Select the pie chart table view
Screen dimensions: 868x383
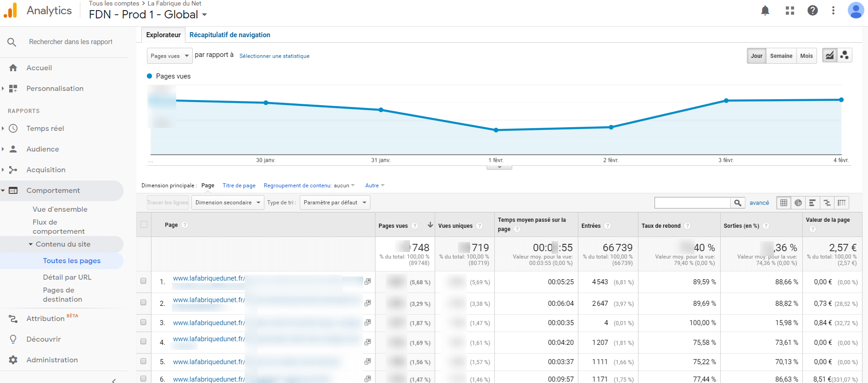coord(798,203)
